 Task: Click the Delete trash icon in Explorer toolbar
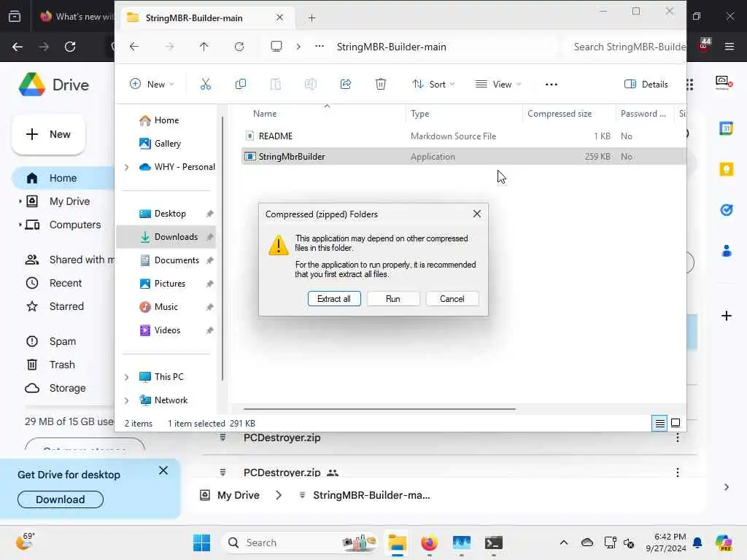click(x=381, y=85)
